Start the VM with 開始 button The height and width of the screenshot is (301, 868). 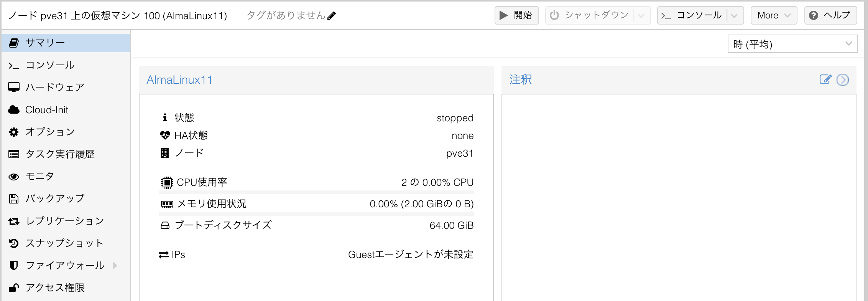point(516,15)
